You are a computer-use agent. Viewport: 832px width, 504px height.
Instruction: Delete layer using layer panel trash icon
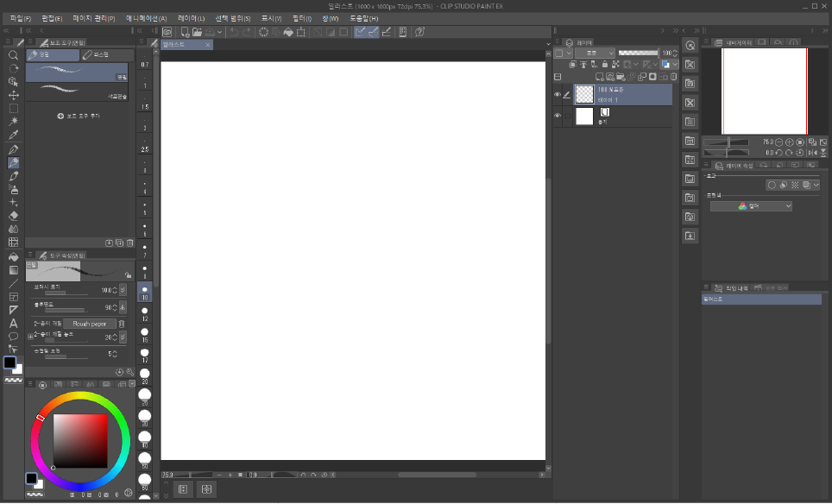coord(674,77)
